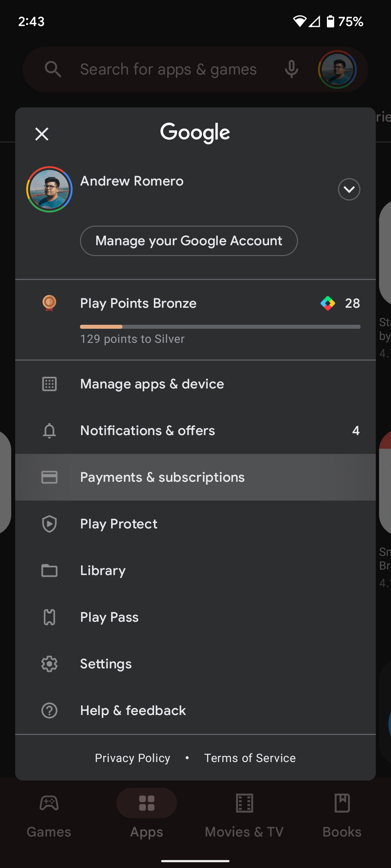The width and height of the screenshot is (391, 868).
Task: Open Settings from the account menu
Action: [x=106, y=664]
